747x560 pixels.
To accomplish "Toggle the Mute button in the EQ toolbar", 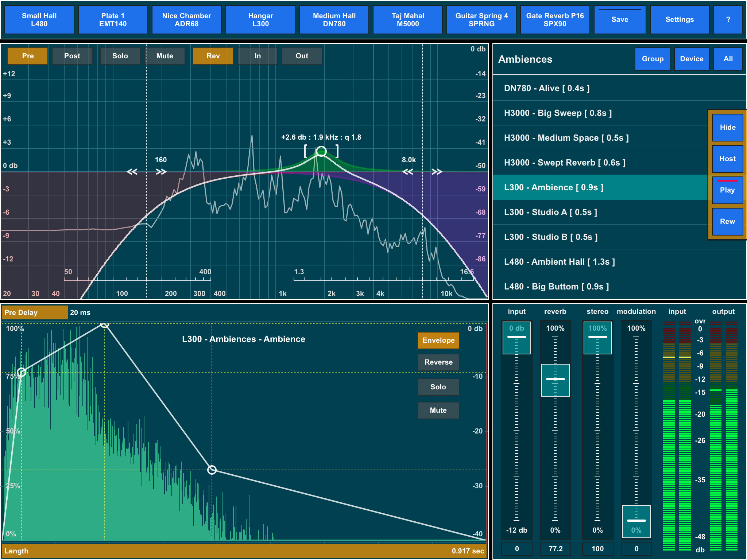I will coord(165,56).
